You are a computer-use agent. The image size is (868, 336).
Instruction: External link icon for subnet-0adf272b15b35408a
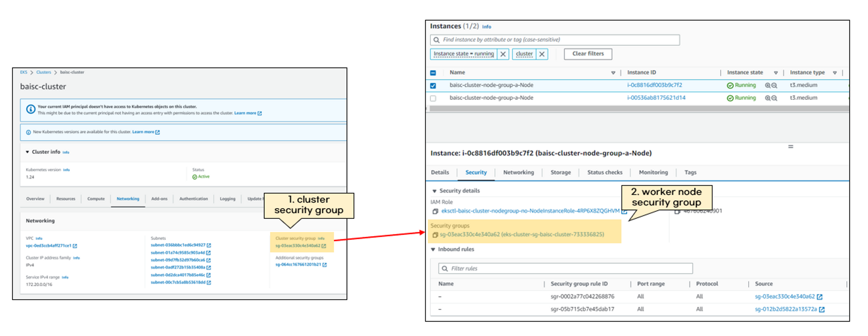pos(208,267)
